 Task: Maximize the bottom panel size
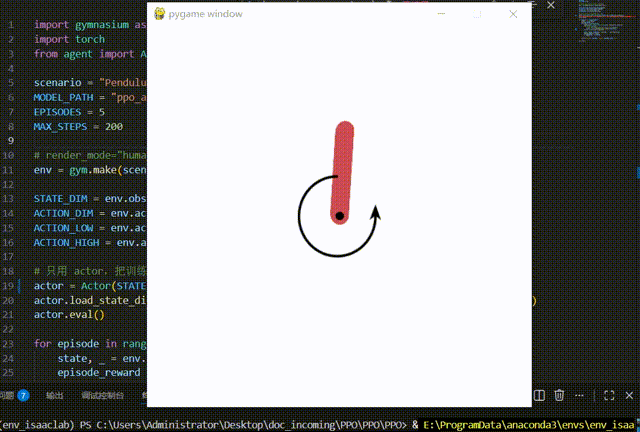point(609,395)
